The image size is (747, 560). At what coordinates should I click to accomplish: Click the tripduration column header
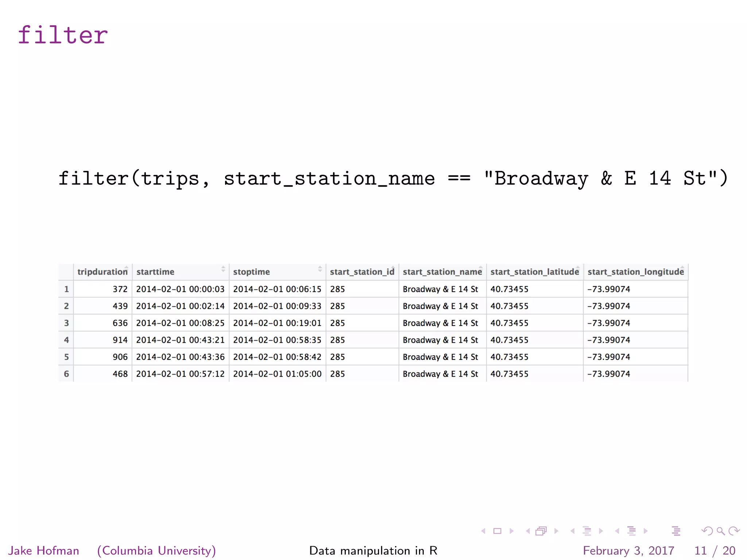(102, 272)
